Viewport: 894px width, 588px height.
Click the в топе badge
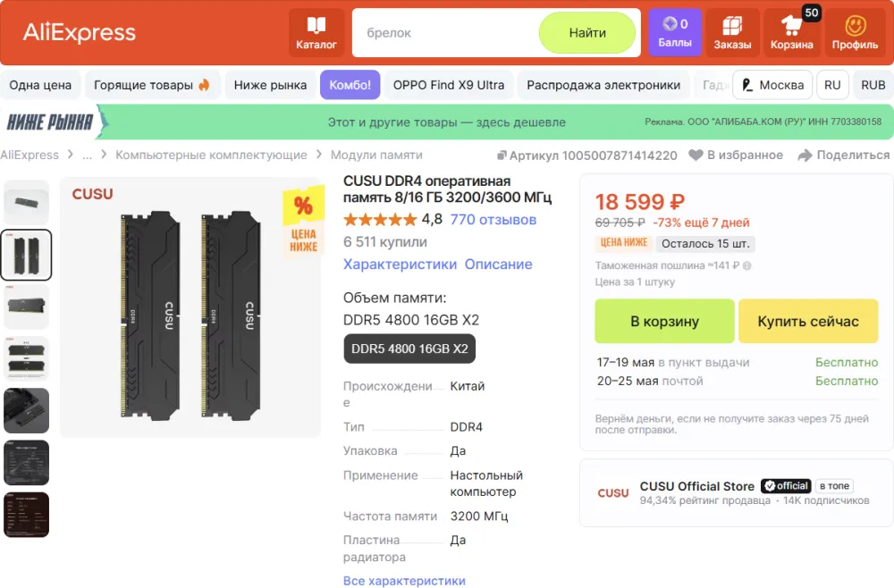[x=834, y=486]
